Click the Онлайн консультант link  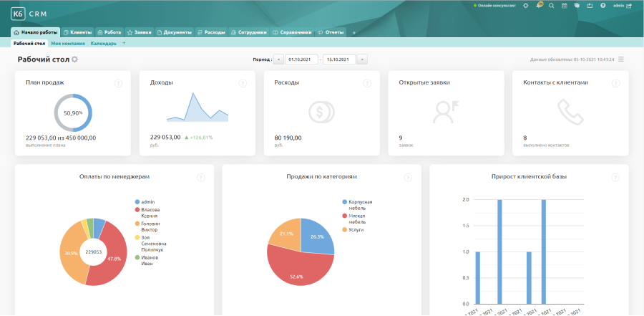495,6
